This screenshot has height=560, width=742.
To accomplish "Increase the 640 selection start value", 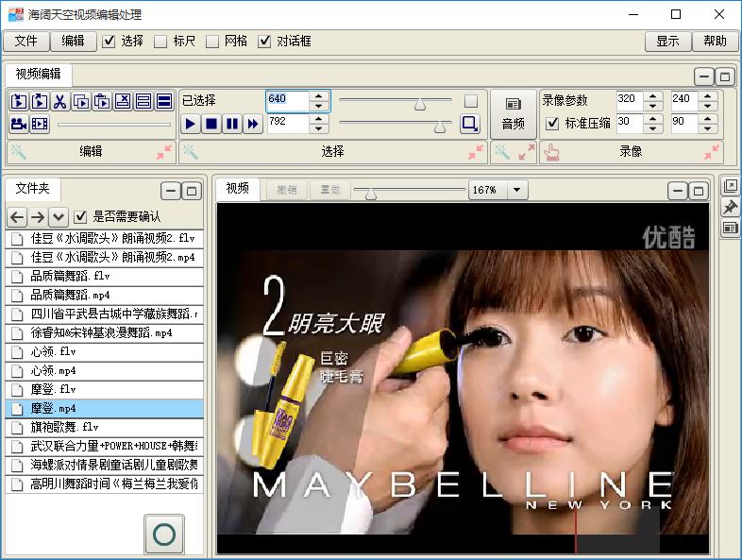I will click(318, 96).
